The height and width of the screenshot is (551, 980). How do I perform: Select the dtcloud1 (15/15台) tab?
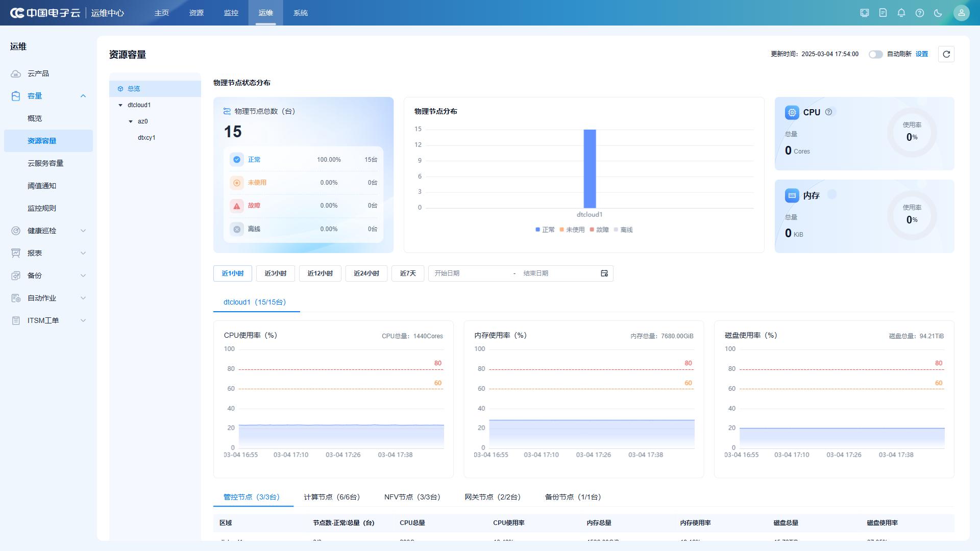pos(256,302)
